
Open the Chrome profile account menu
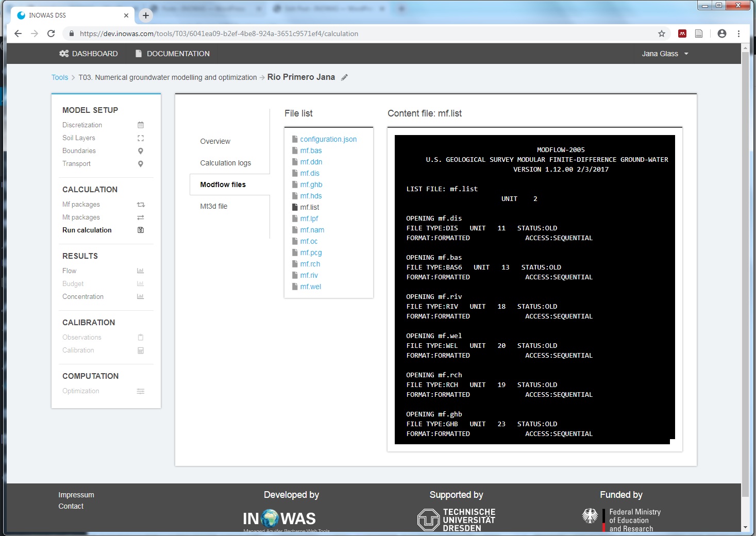(x=721, y=33)
